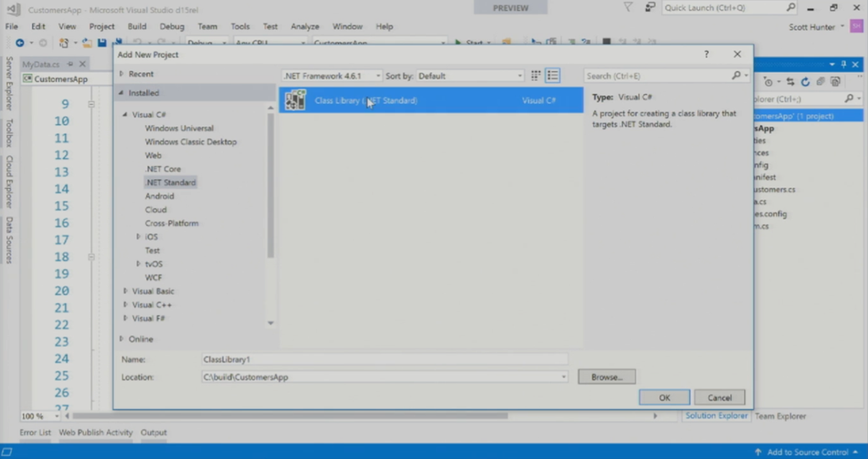The width and height of the screenshot is (868, 459).
Task: Click the send feedback icon in title bar
Action: tap(650, 8)
